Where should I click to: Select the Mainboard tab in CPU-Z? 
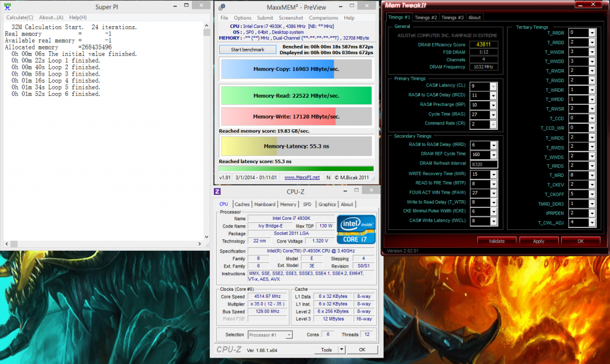pos(265,204)
